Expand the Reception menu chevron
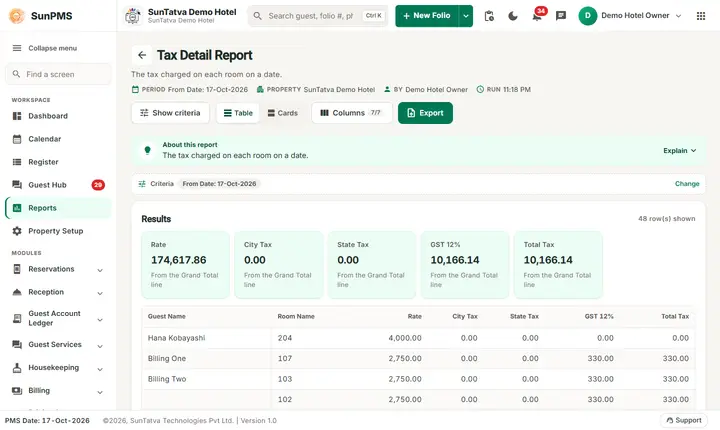The image size is (720, 430). 100,293
